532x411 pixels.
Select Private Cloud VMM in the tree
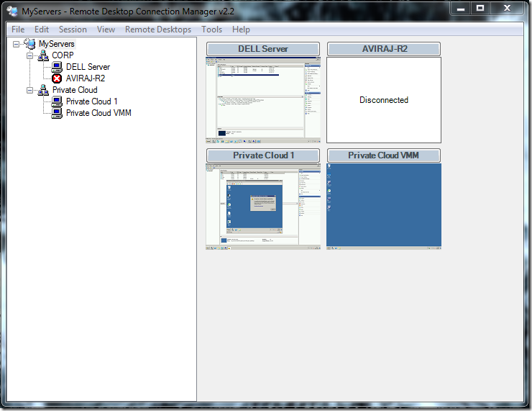tap(98, 113)
